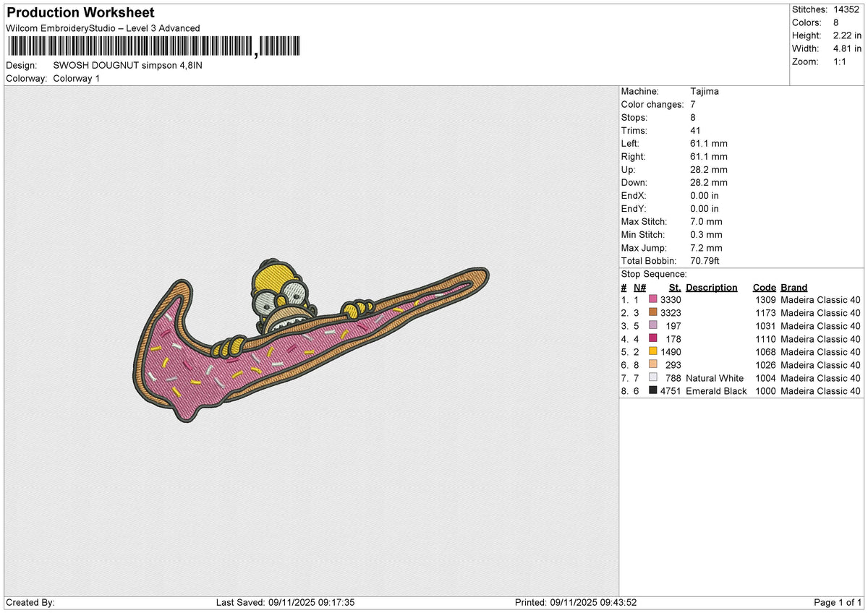Click the Zoom value 1:1
The width and height of the screenshot is (868, 613).
841,61
